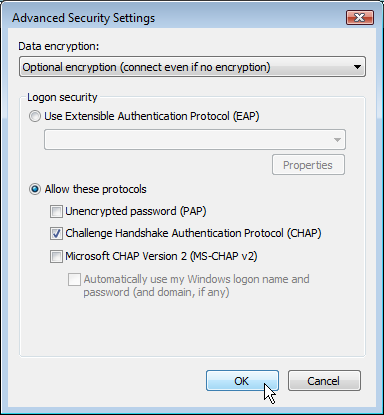Viewport: 384px width, 415px height.
Task: Open the Data encryption dropdown arrow
Action: click(357, 67)
